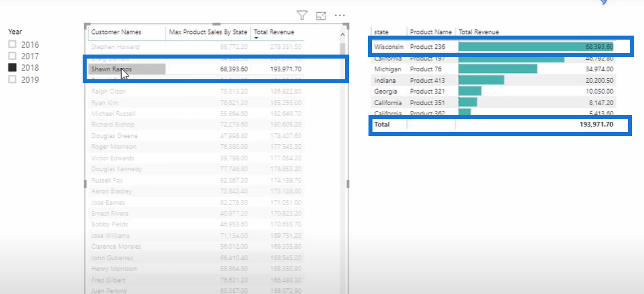Select the Stephen Howard row
644x294 pixels.
[196, 47]
